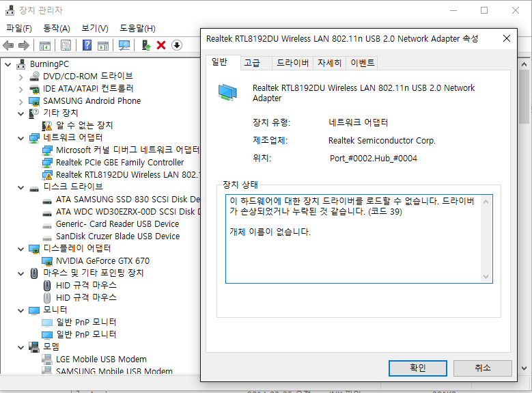
Task: Select the second 일반 PnP 모니터 item
Action: click(86, 335)
